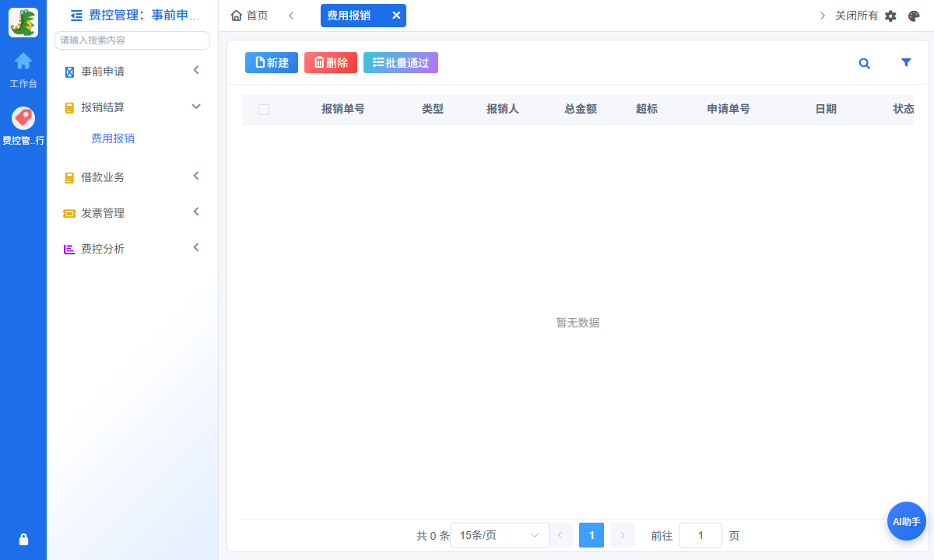Click 关闭所有 to close all tabs
The width and height of the screenshot is (934, 560).
point(856,16)
